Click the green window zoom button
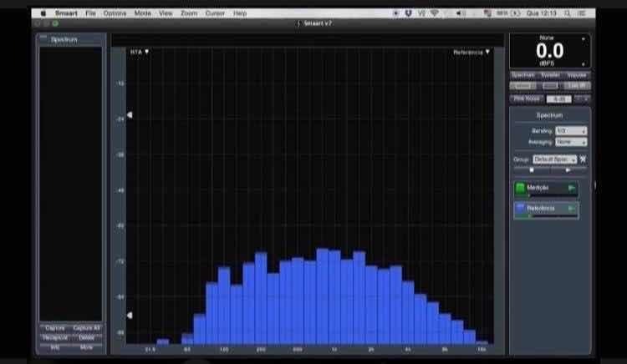Screen dimensions: 627x364 55,23
